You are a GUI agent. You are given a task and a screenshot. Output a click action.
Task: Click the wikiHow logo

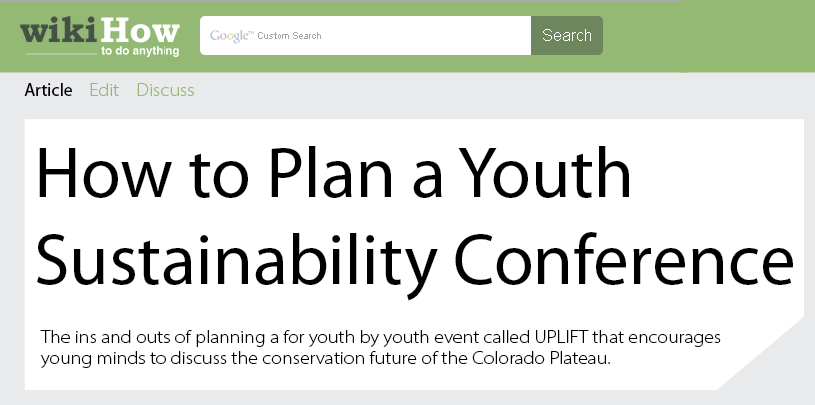tap(100, 37)
